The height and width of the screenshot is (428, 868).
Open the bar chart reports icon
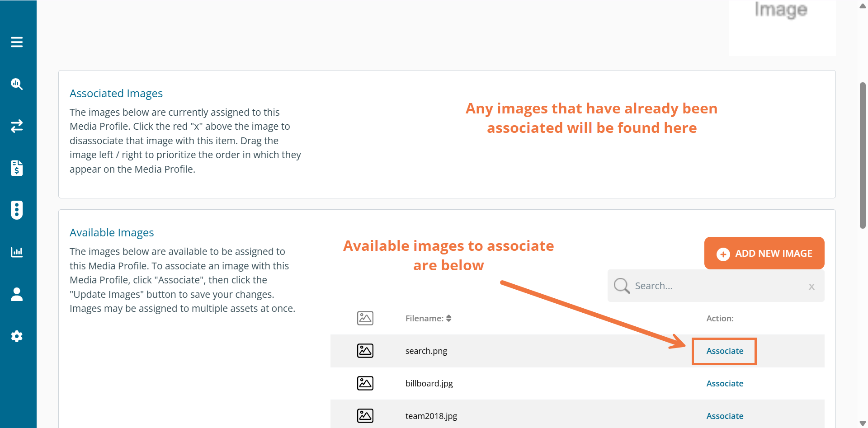pyautogui.click(x=17, y=252)
